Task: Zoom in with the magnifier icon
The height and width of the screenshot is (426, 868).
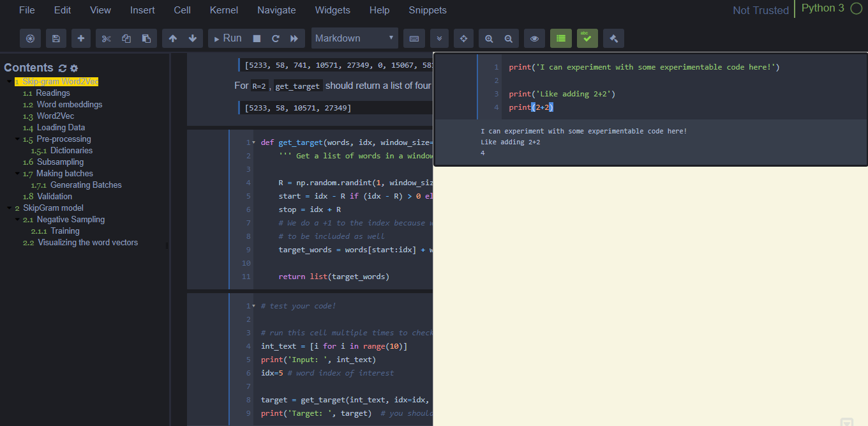Action: click(x=489, y=38)
